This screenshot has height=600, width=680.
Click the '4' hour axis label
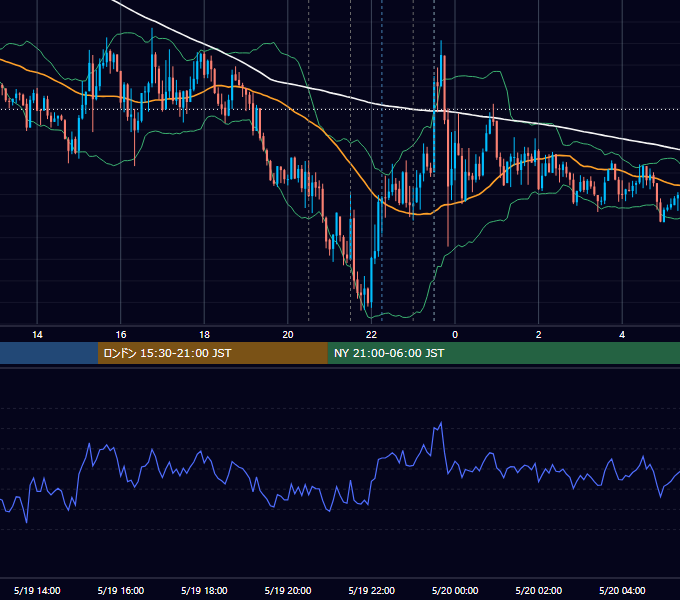pyautogui.click(x=622, y=335)
